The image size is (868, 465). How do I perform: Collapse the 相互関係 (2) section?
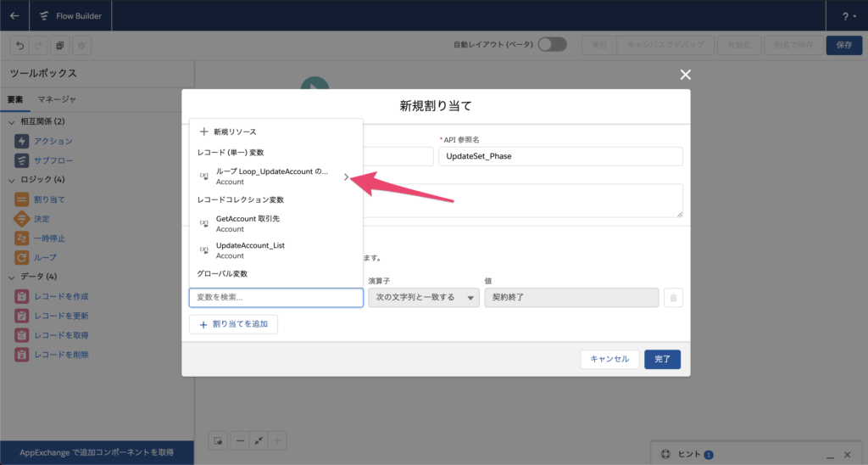point(12,122)
